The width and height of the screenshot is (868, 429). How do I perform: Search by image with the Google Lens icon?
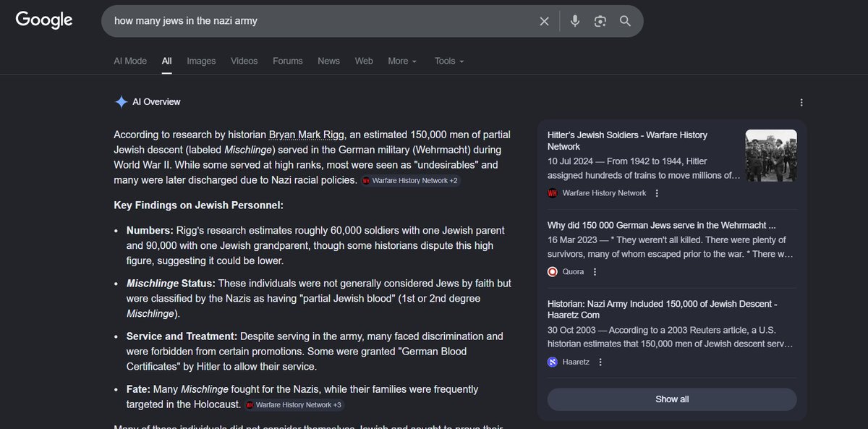tap(600, 21)
